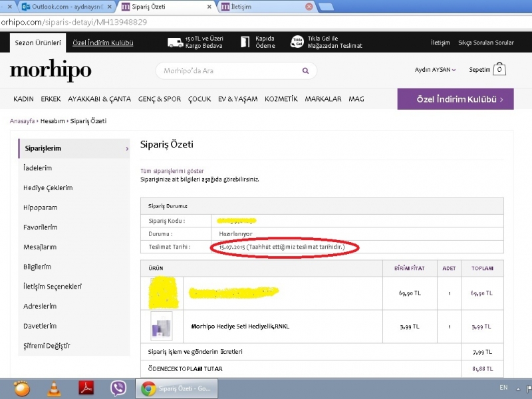Click the free cargo truck icon
The image size is (532, 399).
(175, 43)
